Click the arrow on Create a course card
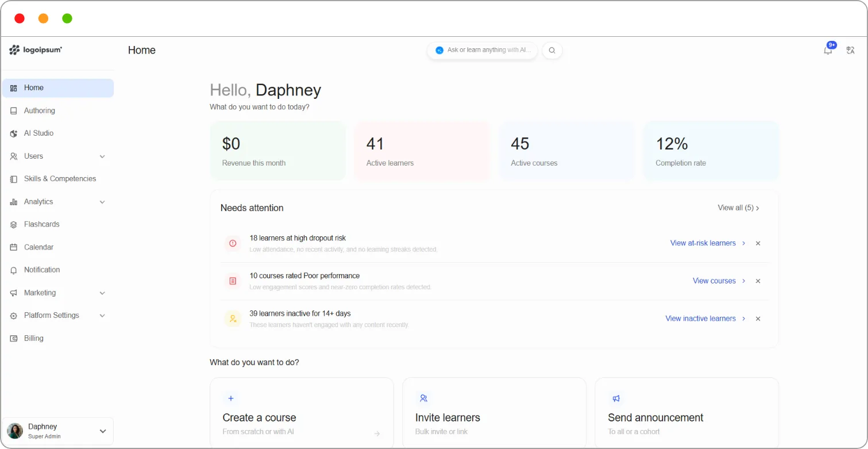Viewport: 868px width, 449px height. coord(377,433)
